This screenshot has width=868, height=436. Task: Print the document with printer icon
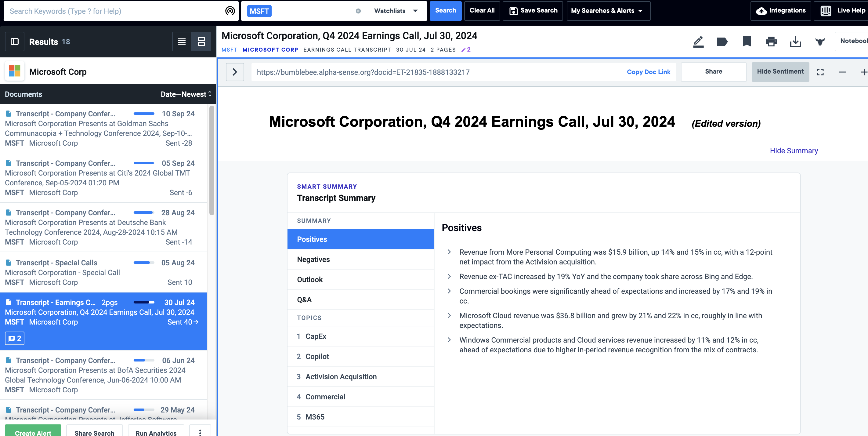tap(771, 42)
